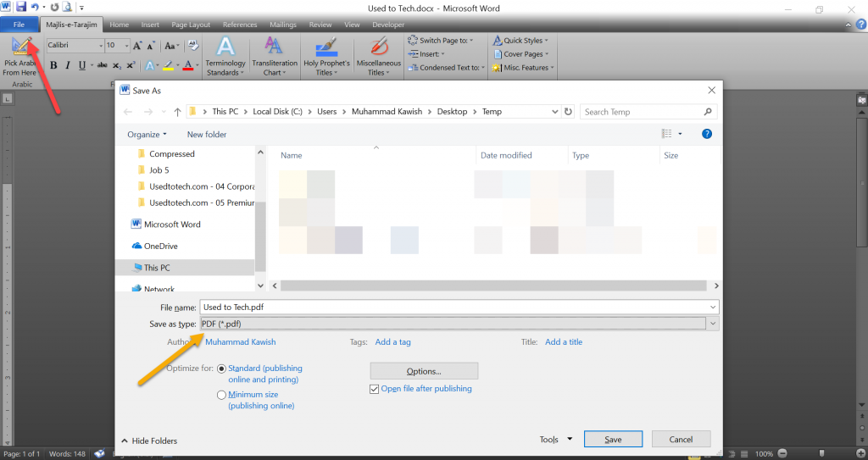This screenshot has height=460, width=868.
Task: Open the File tab in Word
Action: [19, 25]
